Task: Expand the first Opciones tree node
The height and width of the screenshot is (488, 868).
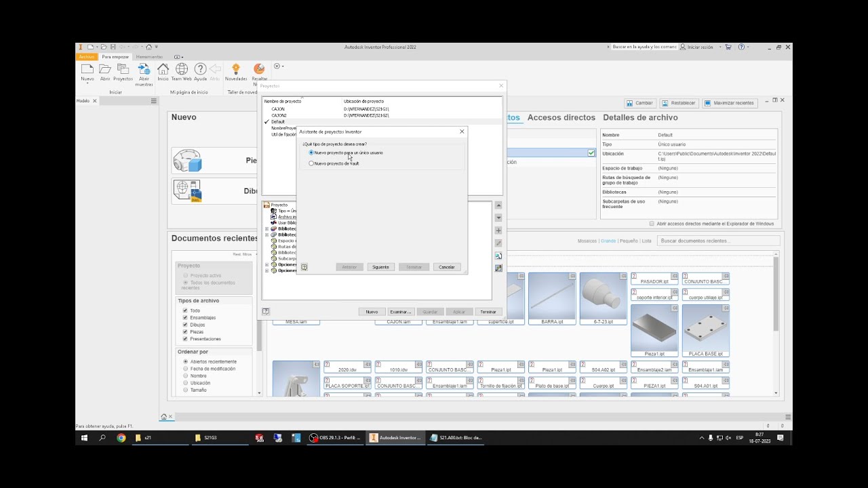Action: [267, 264]
